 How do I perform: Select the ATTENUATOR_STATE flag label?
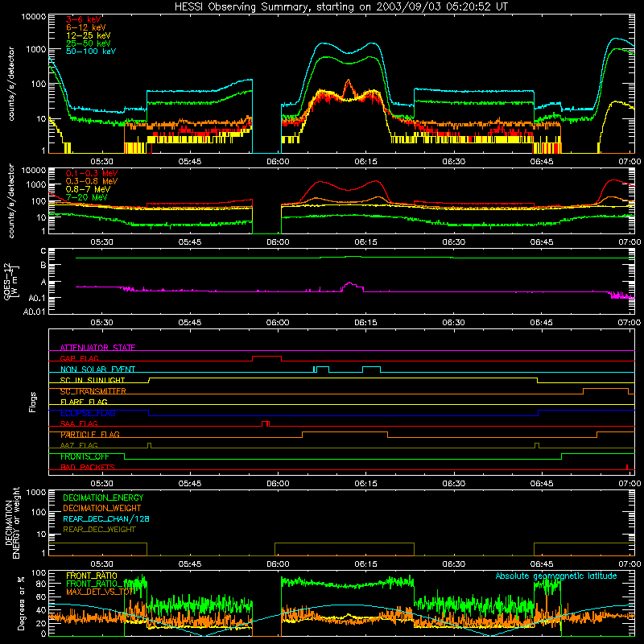tap(97, 348)
